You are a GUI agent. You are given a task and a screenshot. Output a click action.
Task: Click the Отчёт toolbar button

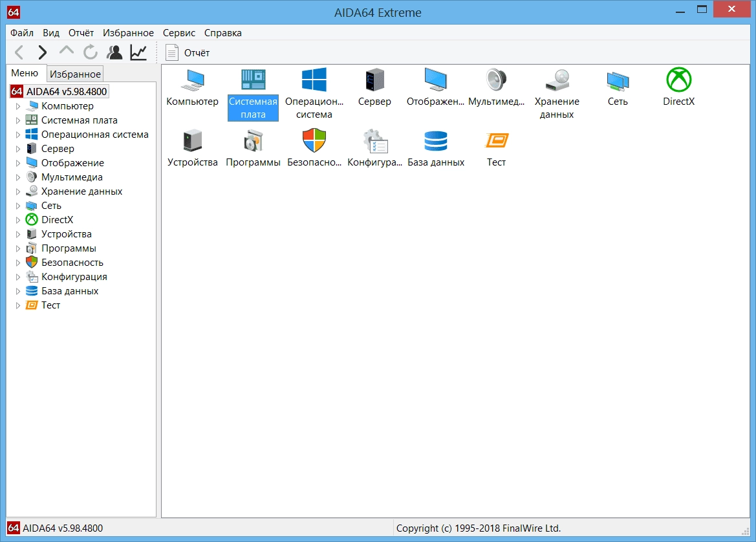coord(188,52)
